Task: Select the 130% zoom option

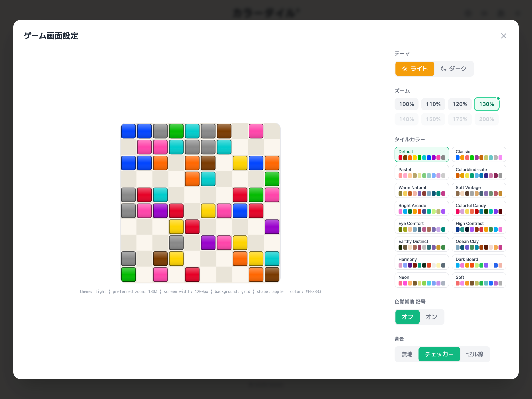Action: [x=487, y=104]
